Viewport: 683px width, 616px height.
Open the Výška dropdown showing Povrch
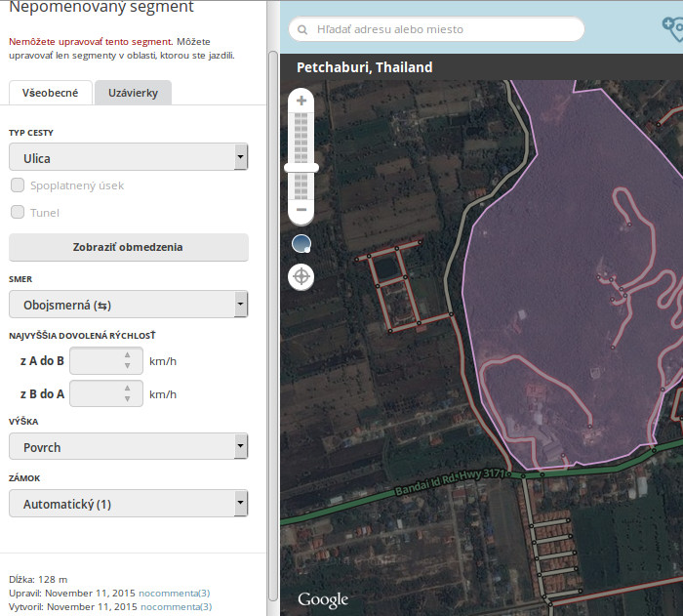[129, 446]
